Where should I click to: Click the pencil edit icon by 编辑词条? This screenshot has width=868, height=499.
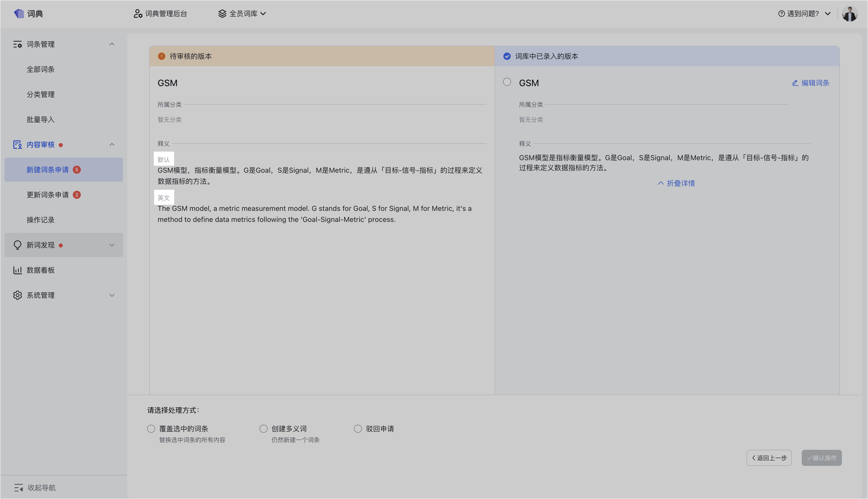795,83
